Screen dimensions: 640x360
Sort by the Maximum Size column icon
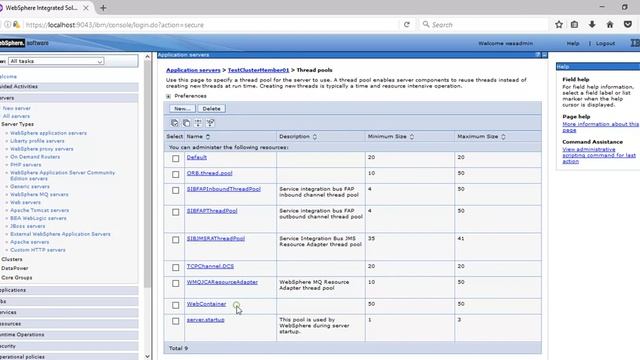click(503, 137)
